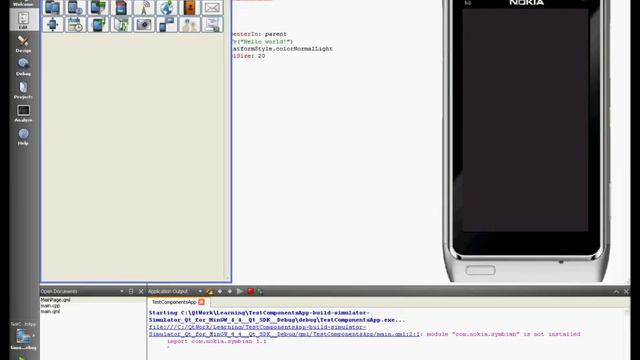Open simulator phone with speech bubble panel
Viewport: 640px width, 360px height.
pyautogui.click(x=167, y=24)
